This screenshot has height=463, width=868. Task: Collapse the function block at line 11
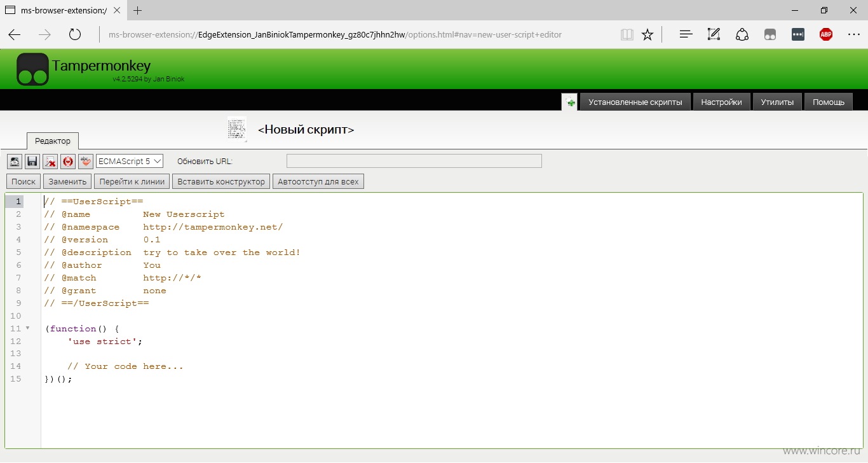[x=27, y=328]
